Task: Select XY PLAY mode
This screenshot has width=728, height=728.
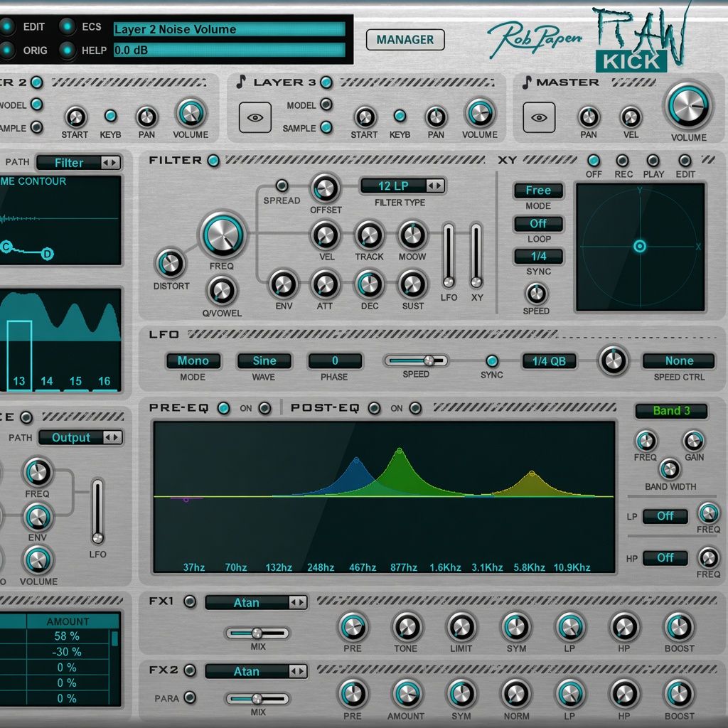Action: pyautogui.click(x=653, y=161)
